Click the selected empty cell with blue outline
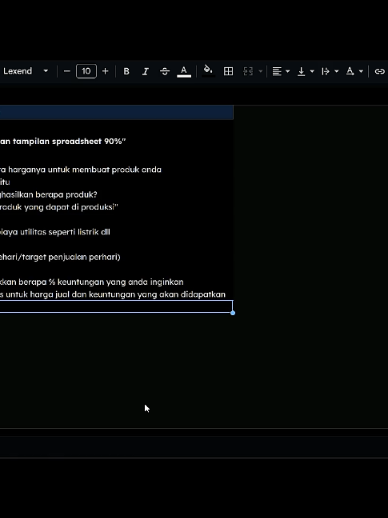Image resolution: width=388 pixels, height=518 pixels. (116, 307)
